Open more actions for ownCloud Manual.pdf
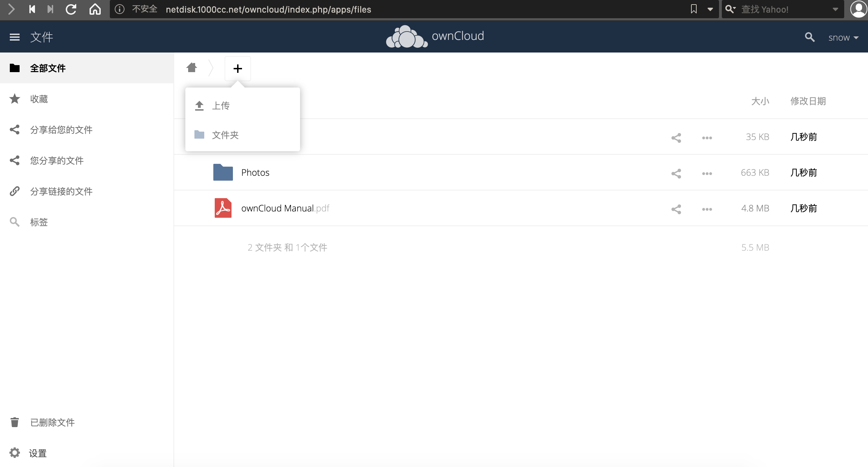This screenshot has height=467, width=868. [707, 209]
